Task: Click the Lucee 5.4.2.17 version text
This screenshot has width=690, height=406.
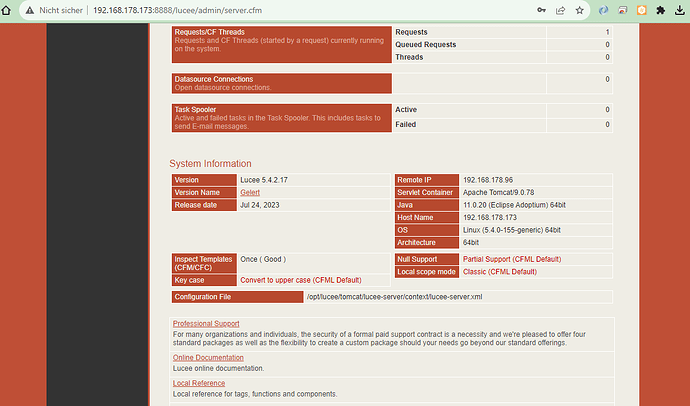Action: tap(264, 180)
